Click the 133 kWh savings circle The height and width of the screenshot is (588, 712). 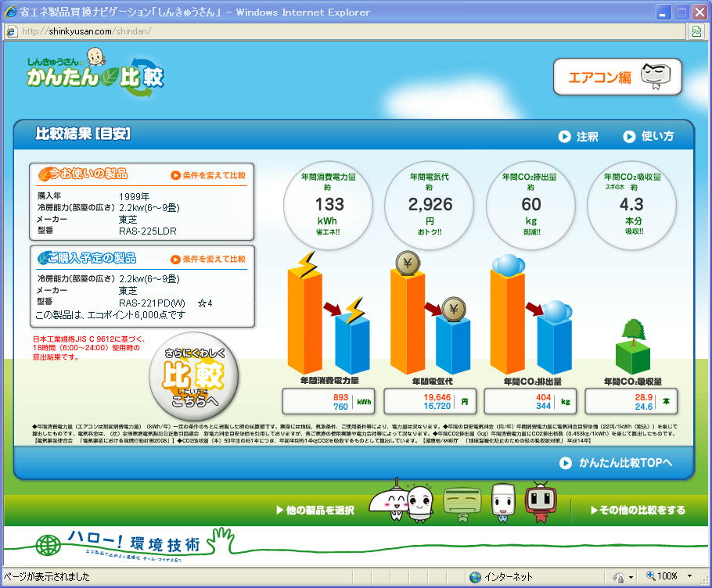(x=328, y=205)
